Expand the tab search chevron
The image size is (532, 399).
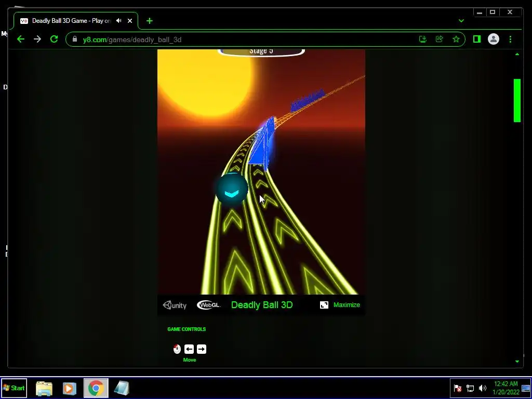coord(461,21)
